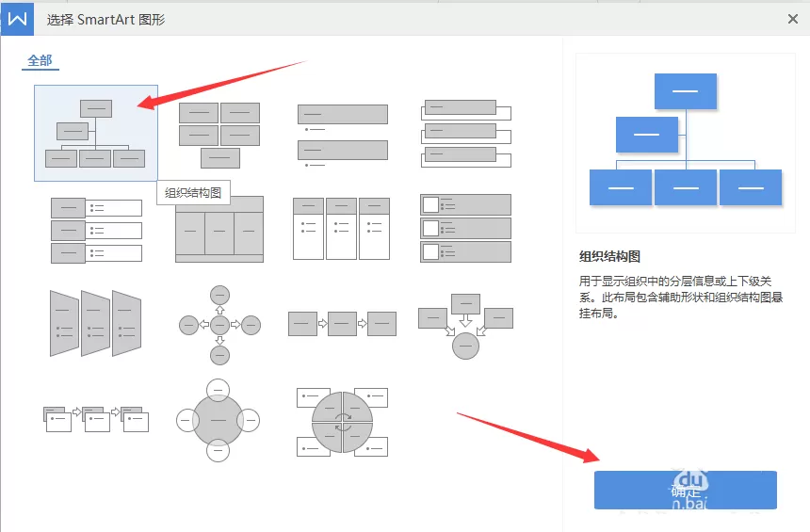Pick the basic process with three boxes and arrows
This screenshot has width=810, height=532.
[342, 324]
